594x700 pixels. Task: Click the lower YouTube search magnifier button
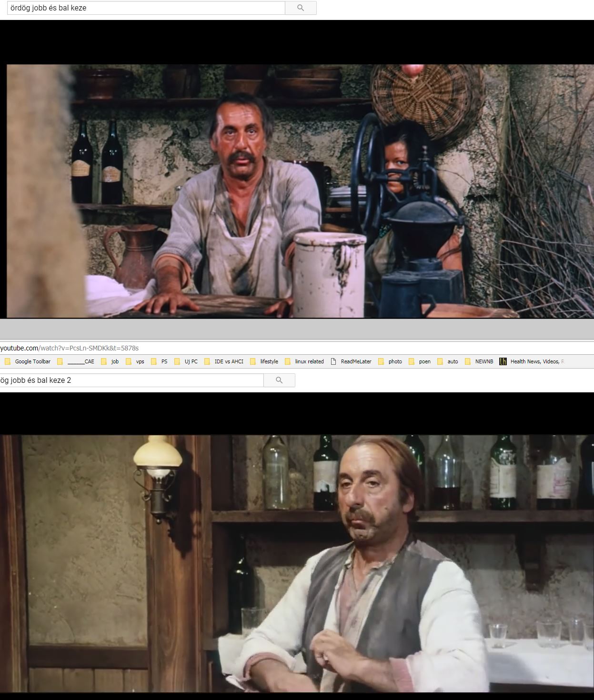(x=279, y=380)
